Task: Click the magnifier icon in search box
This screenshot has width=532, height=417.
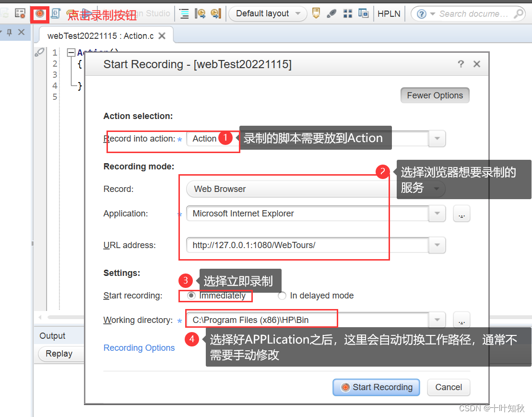Action: pyautogui.click(x=519, y=13)
